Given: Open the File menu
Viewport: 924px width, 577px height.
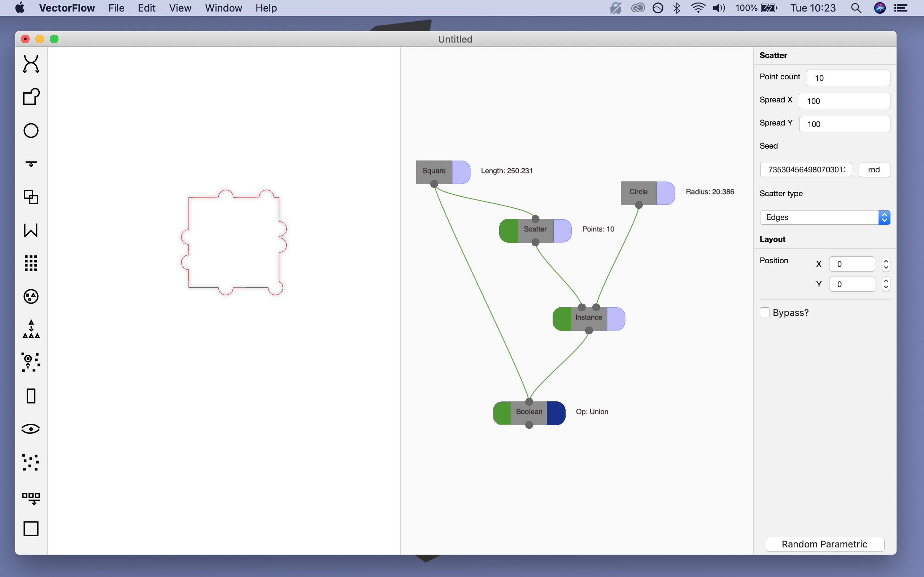Looking at the screenshot, I should (116, 8).
